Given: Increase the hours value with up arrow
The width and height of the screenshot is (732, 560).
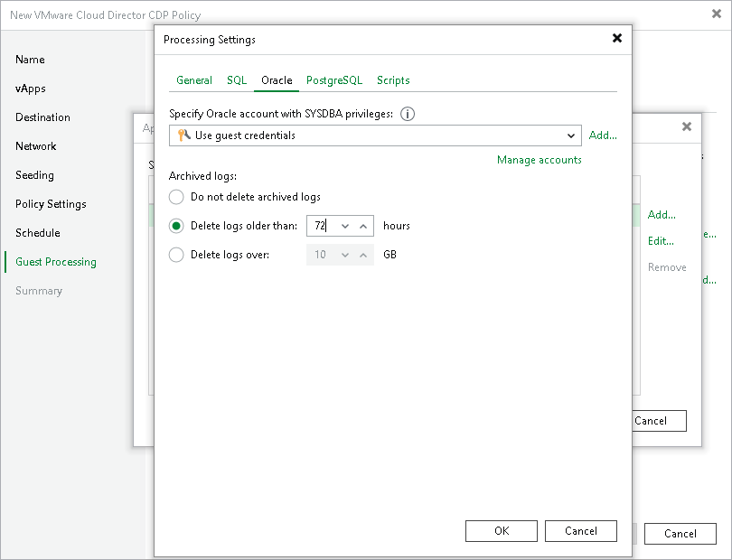Looking at the screenshot, I should tap(363, 227).
